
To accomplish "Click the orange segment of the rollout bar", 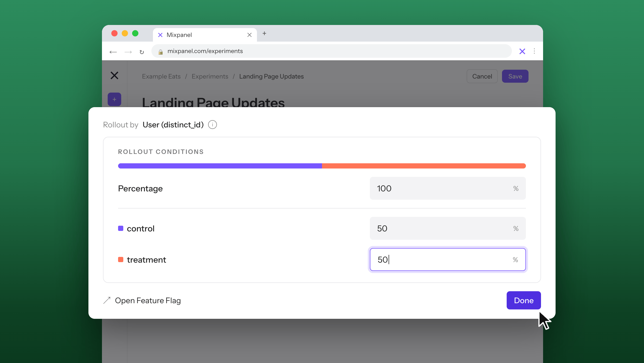I will click(424, 166).
